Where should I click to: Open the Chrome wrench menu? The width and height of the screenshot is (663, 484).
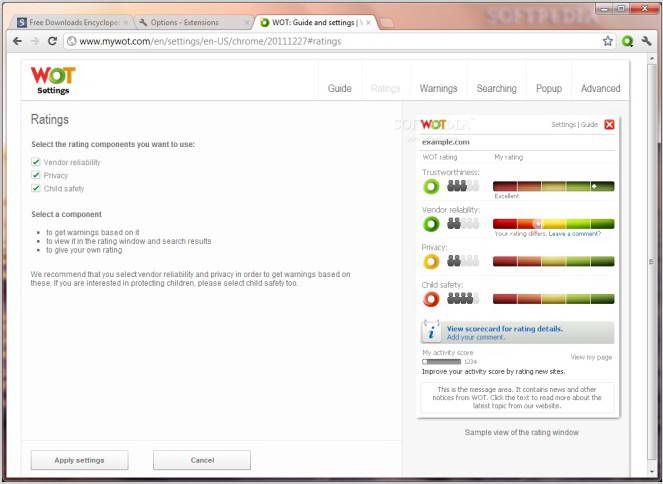click(x=646, y=41)
